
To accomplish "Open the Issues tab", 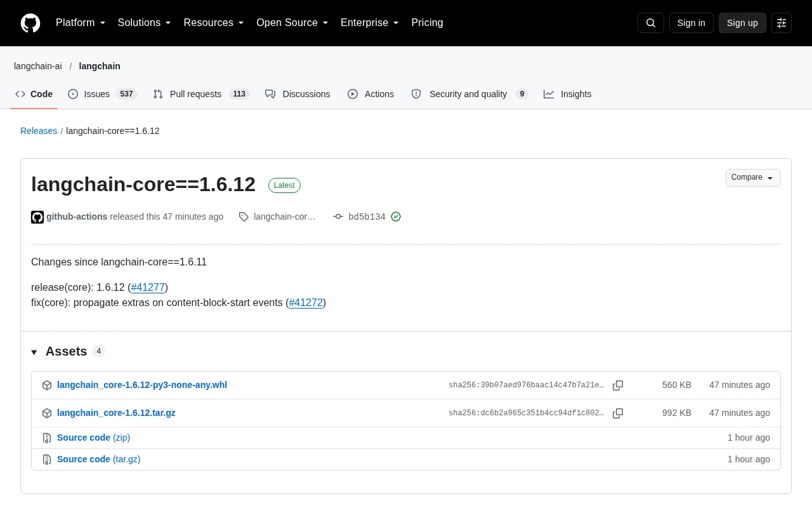I will [103, 94].
